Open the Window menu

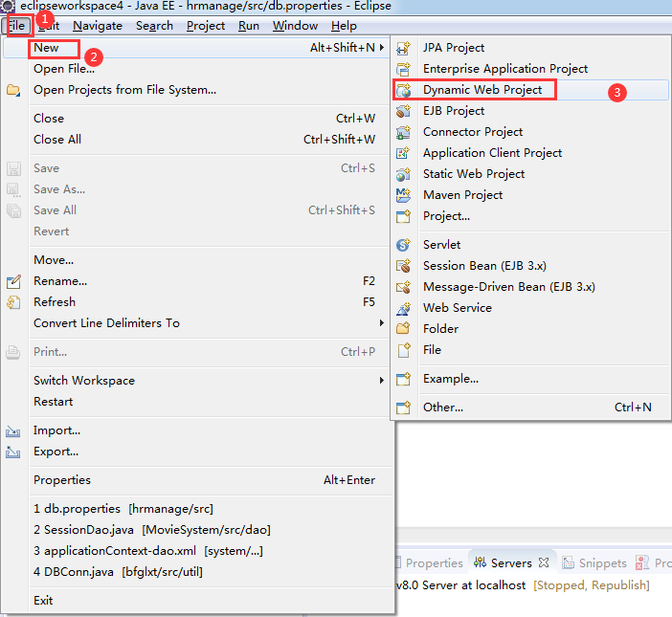pyautogui.click(x=295, y=26)
